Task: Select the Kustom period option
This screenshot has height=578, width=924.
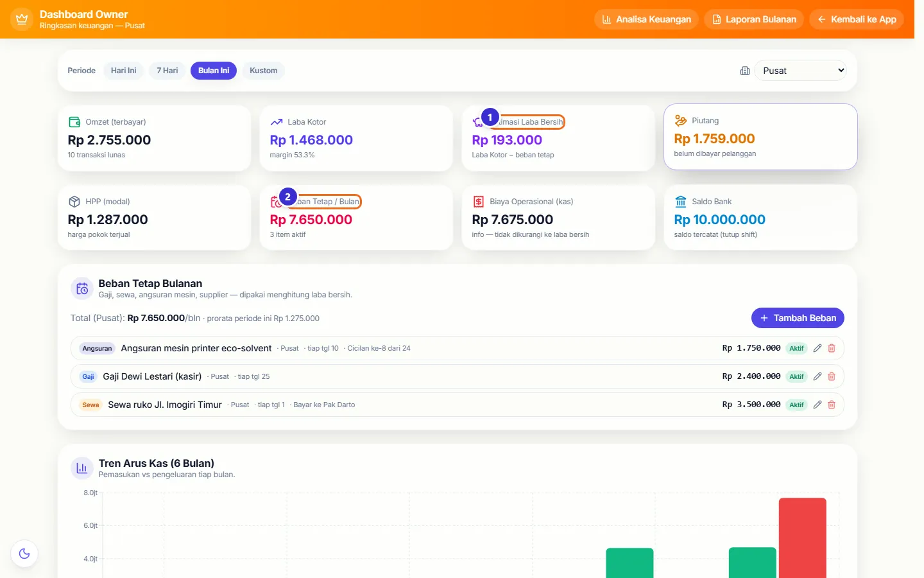Action: tap(263, 71)
